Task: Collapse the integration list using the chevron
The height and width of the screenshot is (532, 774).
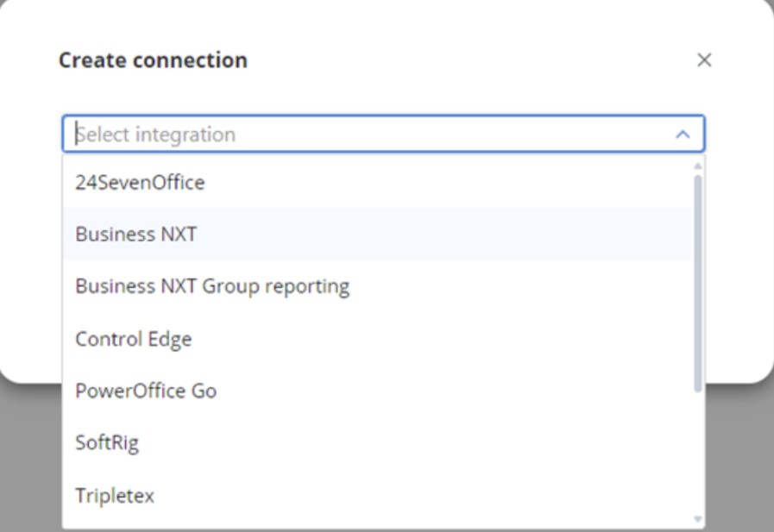Action: (683, 135)
